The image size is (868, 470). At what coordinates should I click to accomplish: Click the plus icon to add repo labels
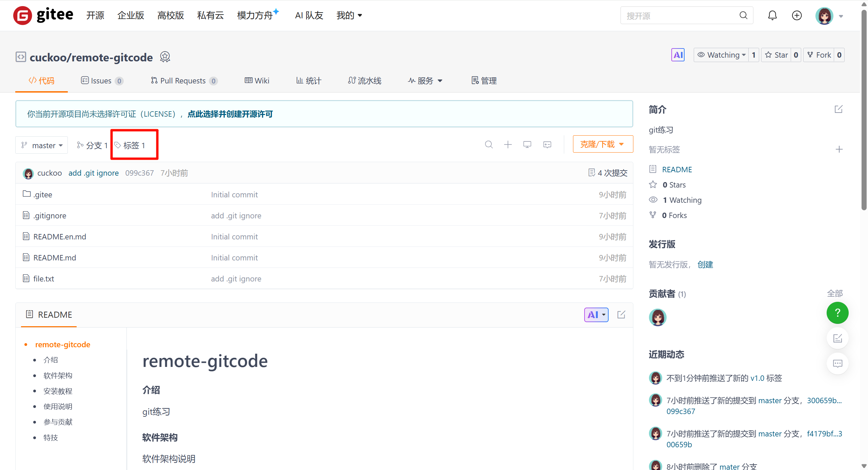[839, 149]
